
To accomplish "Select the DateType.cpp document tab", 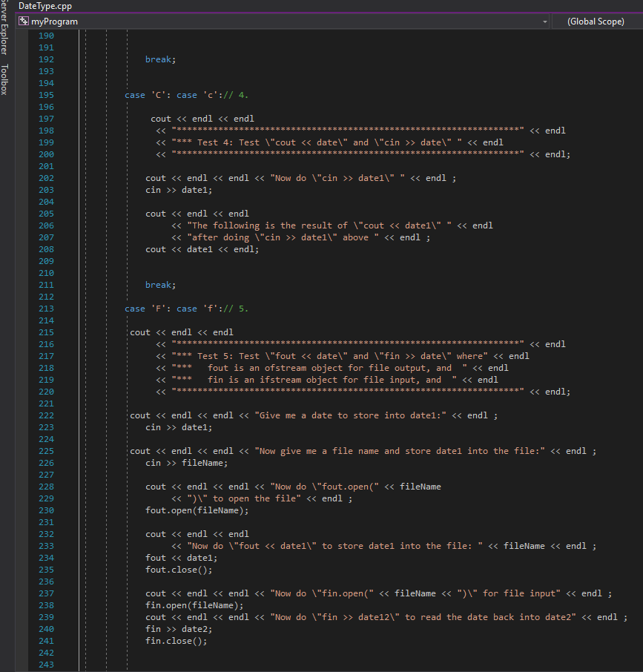I will pos(44,6).
